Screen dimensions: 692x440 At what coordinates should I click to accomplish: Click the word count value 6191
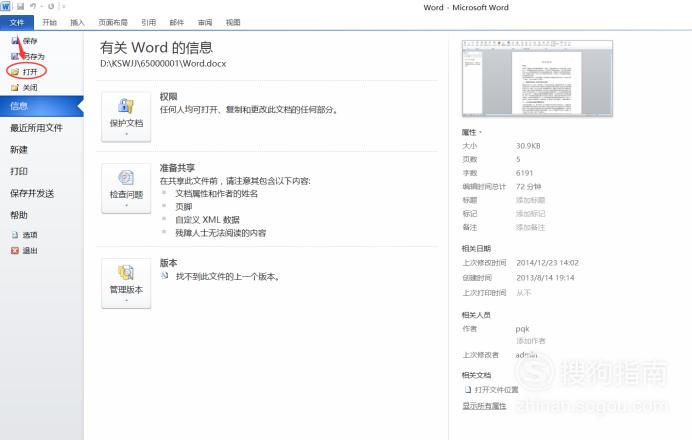pos(524,173)
